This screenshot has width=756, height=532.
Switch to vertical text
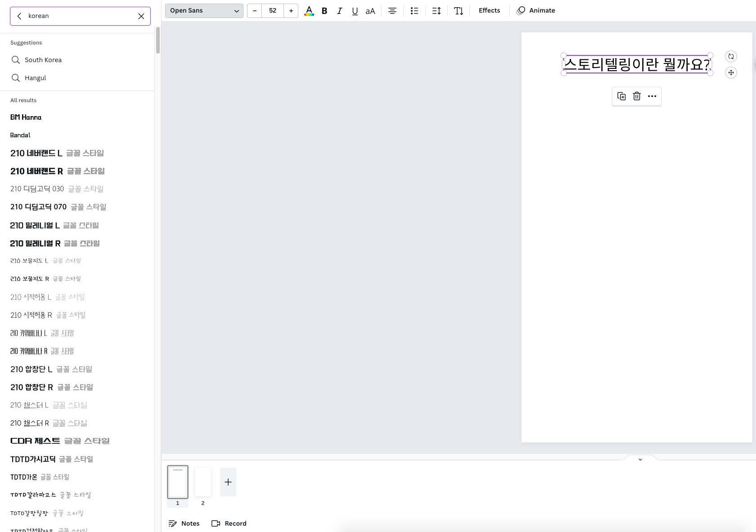coord(459,11)
